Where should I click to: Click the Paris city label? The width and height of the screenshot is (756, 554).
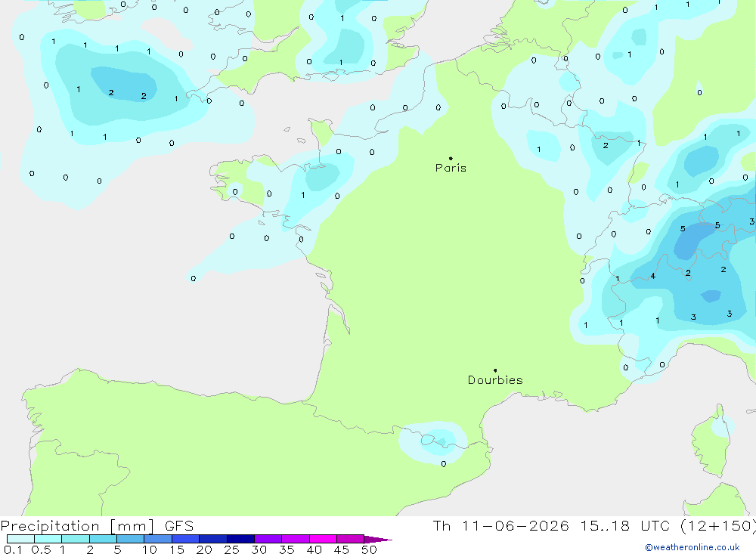(x=451, y=168)
